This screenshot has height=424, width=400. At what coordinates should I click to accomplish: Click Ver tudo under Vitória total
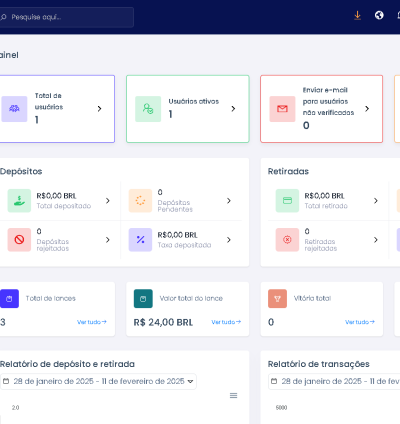360,322
